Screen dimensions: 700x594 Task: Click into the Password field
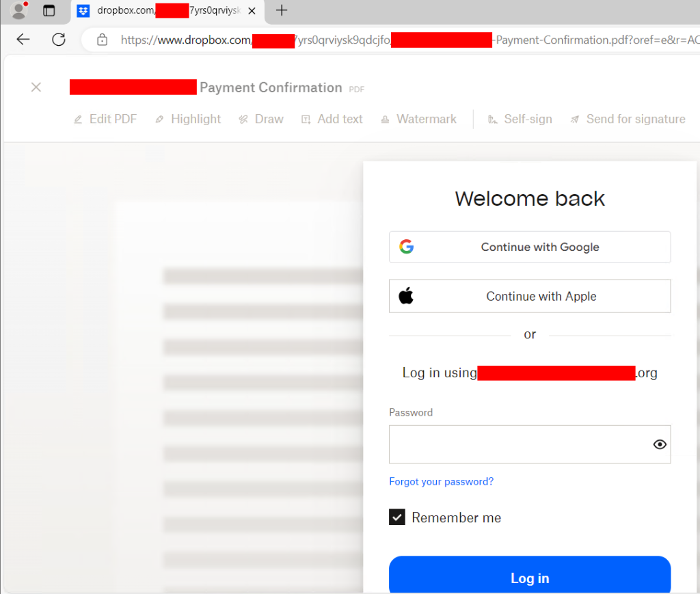tap(530, 444)
